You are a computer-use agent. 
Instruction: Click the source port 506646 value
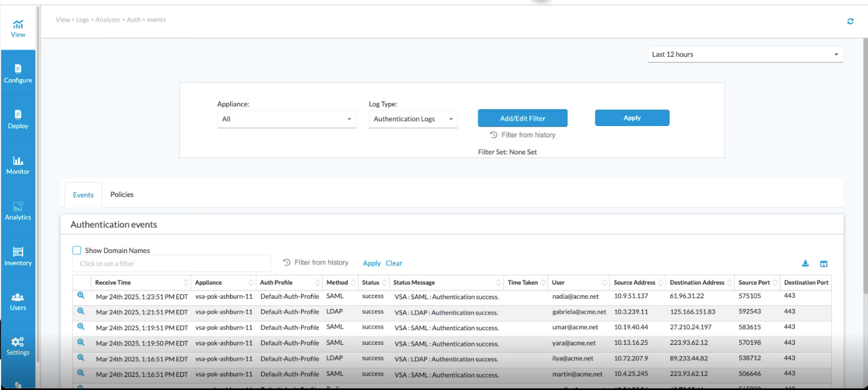click(x=750, y=374)
